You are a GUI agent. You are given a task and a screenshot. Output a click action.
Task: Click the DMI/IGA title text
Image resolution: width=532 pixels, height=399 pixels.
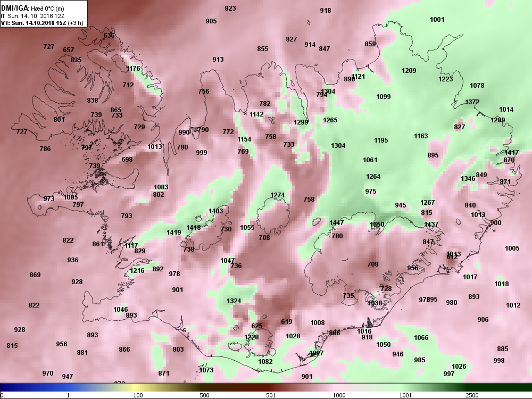coord(15,8)
